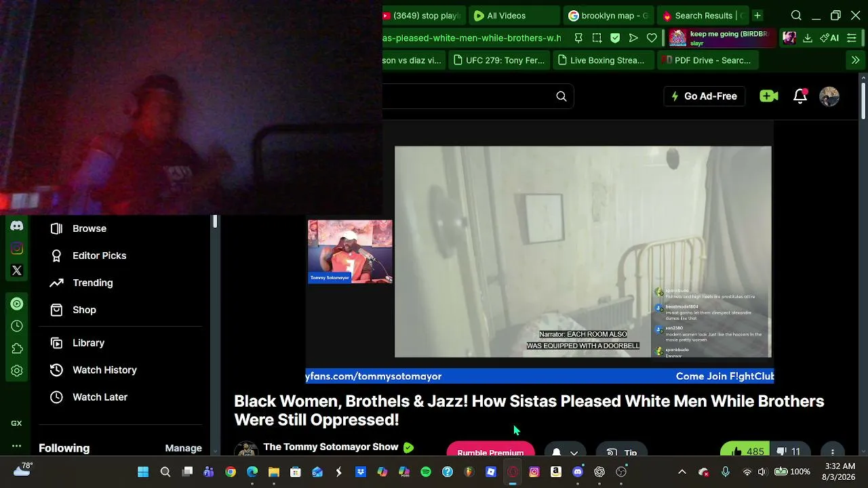Open Library in Rumble sidebar

pyautogui.click(x=88, y=343)
